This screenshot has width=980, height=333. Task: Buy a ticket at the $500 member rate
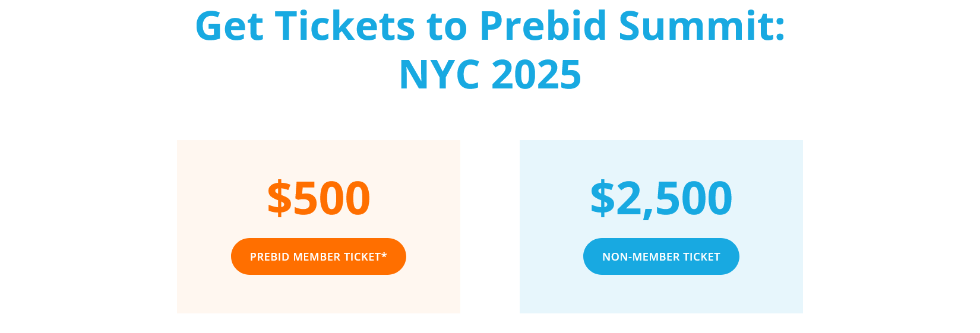318,256
